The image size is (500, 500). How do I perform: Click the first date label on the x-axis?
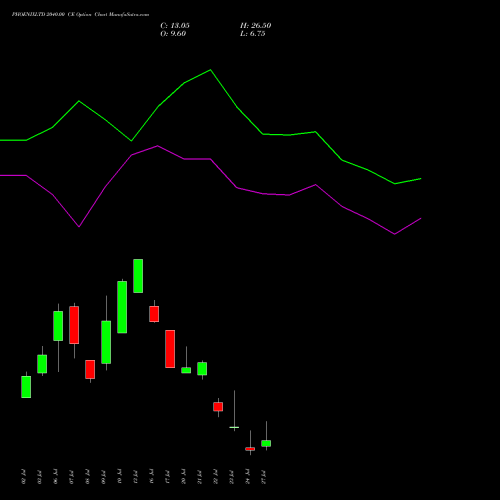(23, 477)
